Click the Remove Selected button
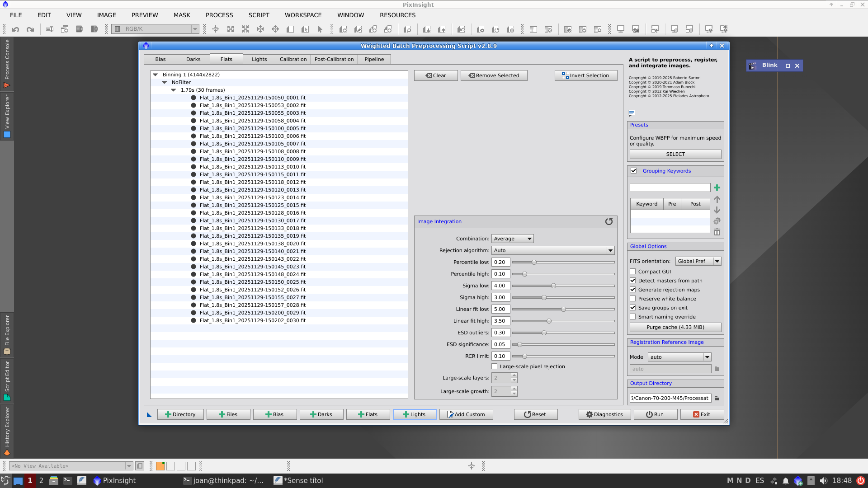868x488 pixels. [x=494, y=75]
